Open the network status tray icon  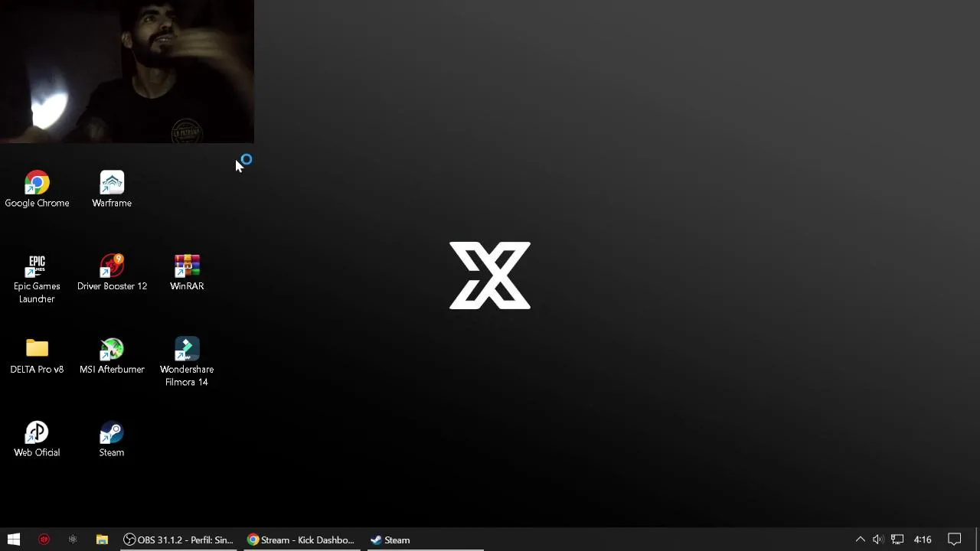click(897, 540)
